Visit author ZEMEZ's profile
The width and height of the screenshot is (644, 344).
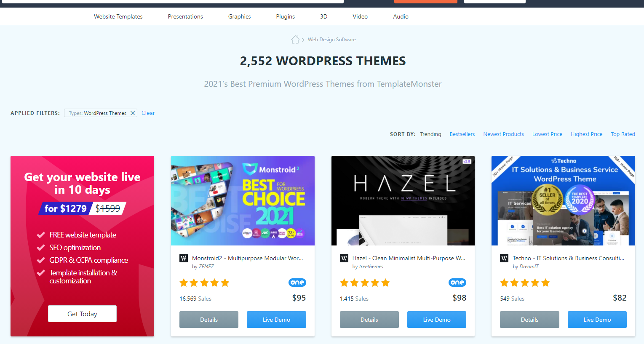pyautogui.click(x=206, y=267)
